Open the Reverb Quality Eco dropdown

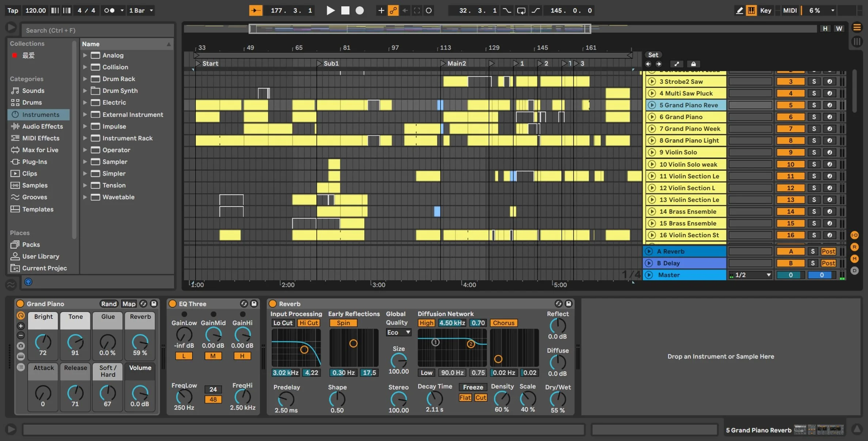tap(399, 332)
